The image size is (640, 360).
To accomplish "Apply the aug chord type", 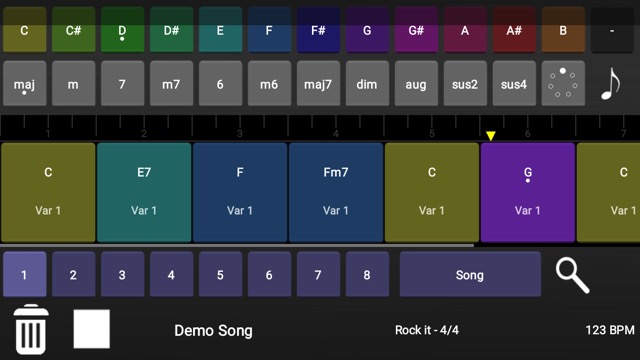I will coord(416,83).
